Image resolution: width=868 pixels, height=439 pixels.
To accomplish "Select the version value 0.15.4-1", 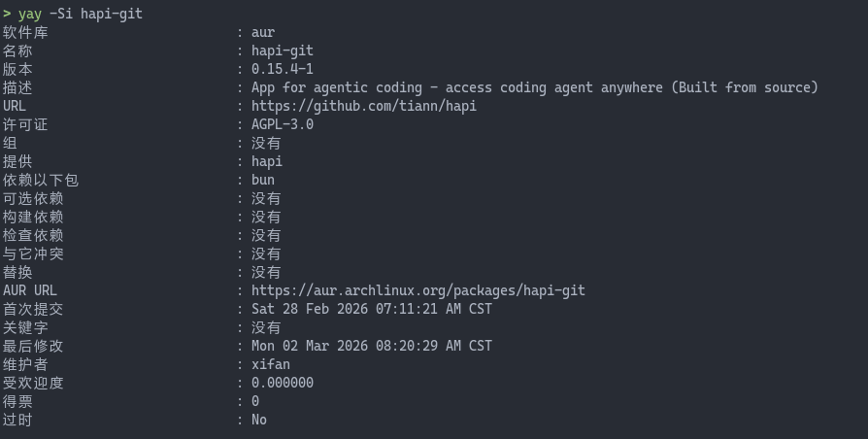I will pos(283,69).
